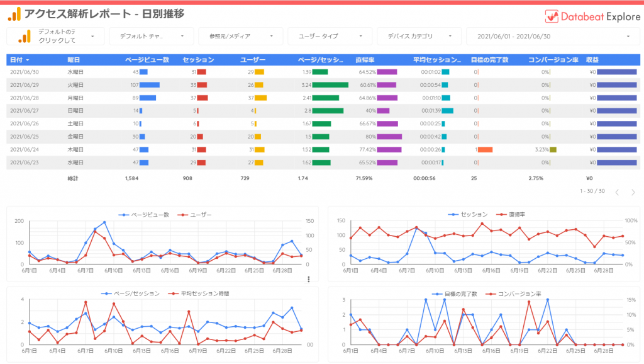Image resolution: width=644 pixels, height=364 pixels.
Task: Open the デフォルト チャネル filter dropdown
Action: click(x=152, y=36)
